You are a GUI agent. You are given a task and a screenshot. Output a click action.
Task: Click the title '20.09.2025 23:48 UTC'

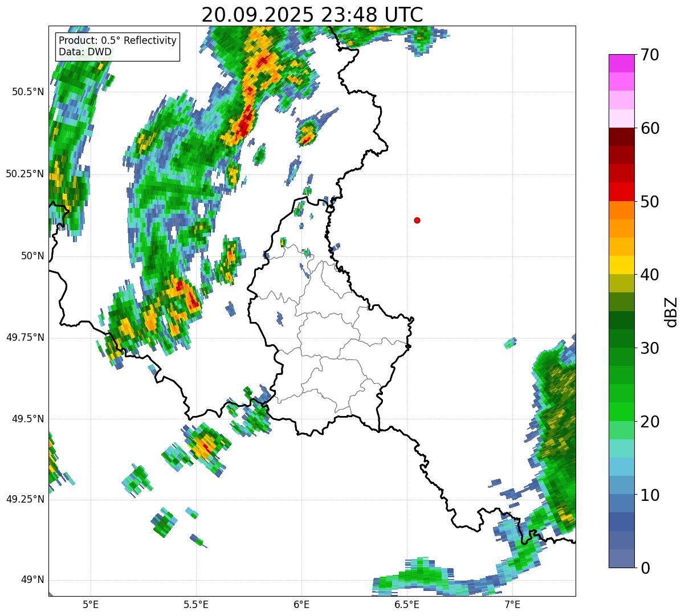312,14
